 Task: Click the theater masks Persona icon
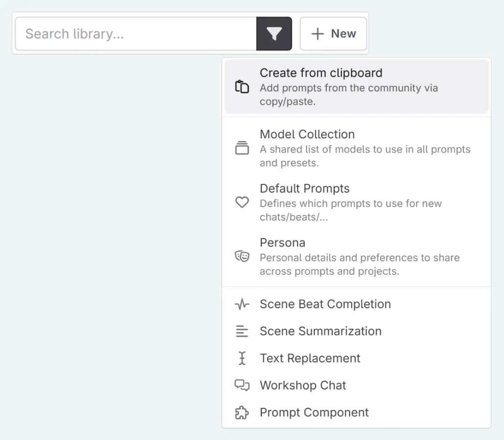[x=242, y=257]
